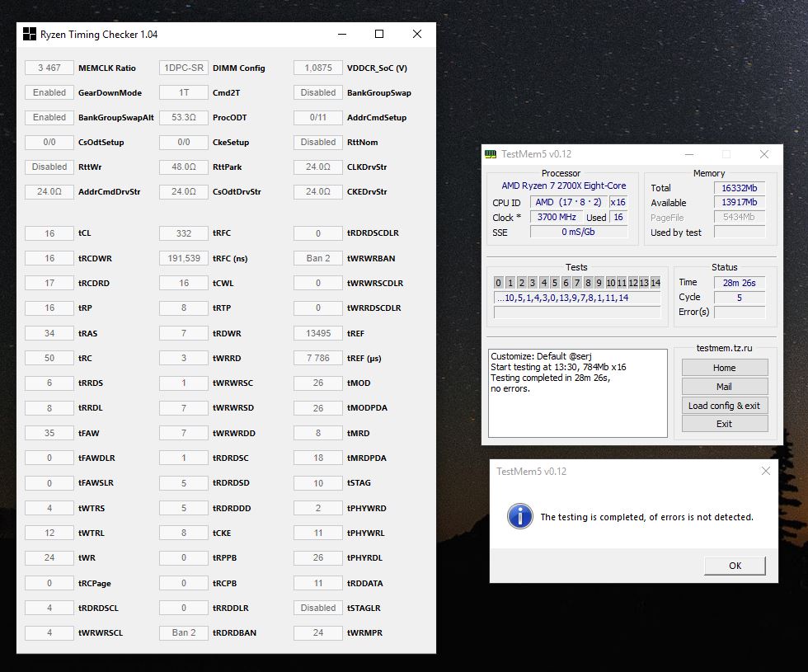Click the tRCDRD value 17 field

[49, 283]
